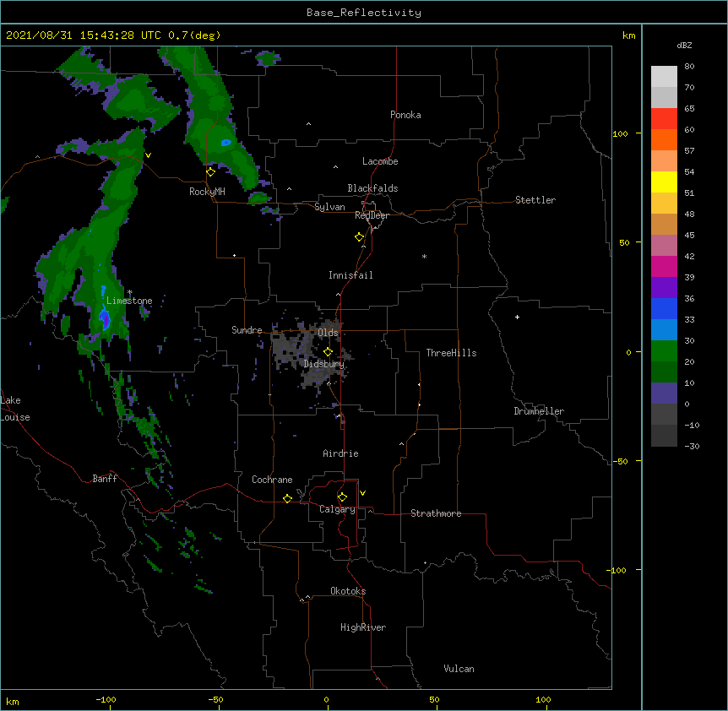This screenshot has height=711, width=728.
Task: Click the dBZ legend heading
Action: (684, 45)
